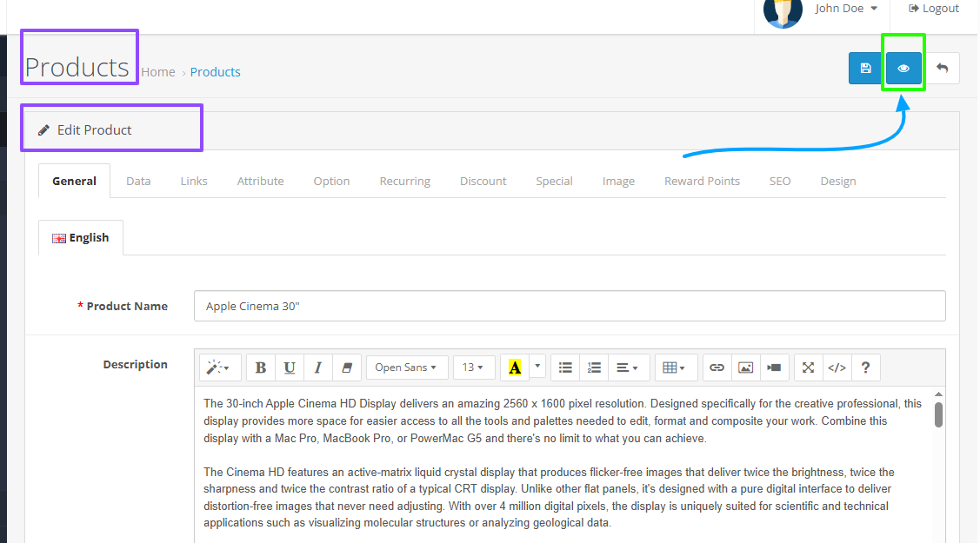
Task: Click the eraser remove font style icon
Action: [347, 368]
